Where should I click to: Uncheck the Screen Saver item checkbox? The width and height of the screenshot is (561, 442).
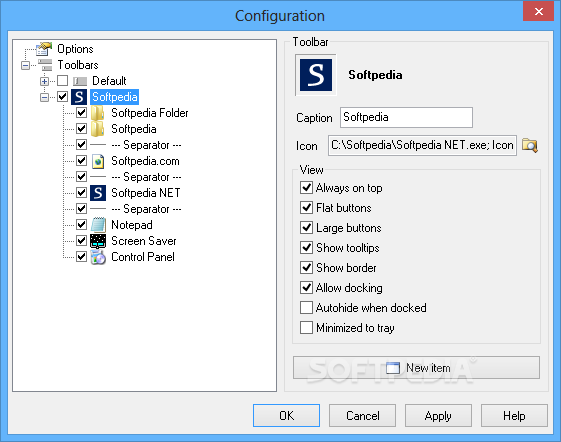(x=82, y=240)
